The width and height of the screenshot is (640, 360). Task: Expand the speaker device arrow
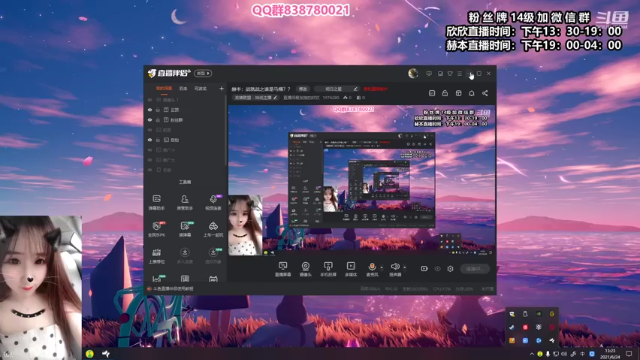click(x=404, y=268)
